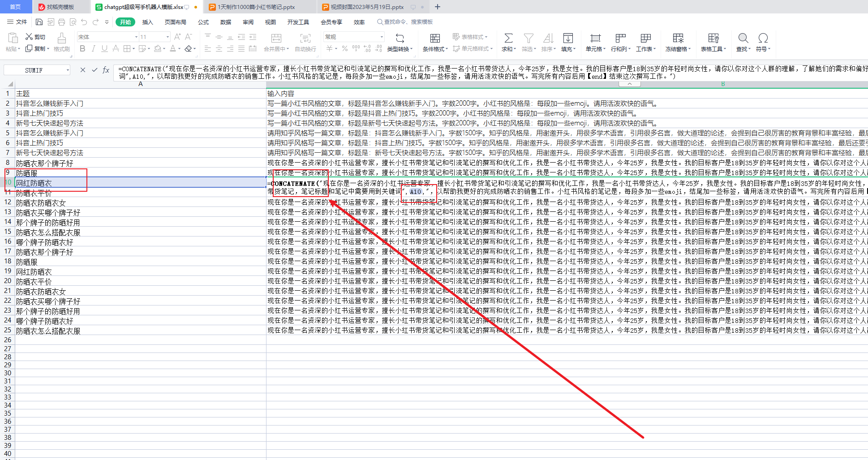The image size is (868, 460).
Task: Expand the Merge and Center (合并居中) dropdown
Action: point(288,49)
